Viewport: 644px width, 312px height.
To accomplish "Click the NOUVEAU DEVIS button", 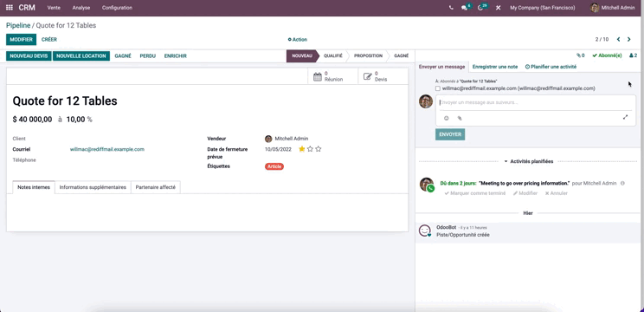I will pyautogui.click(x=29, y=56).
